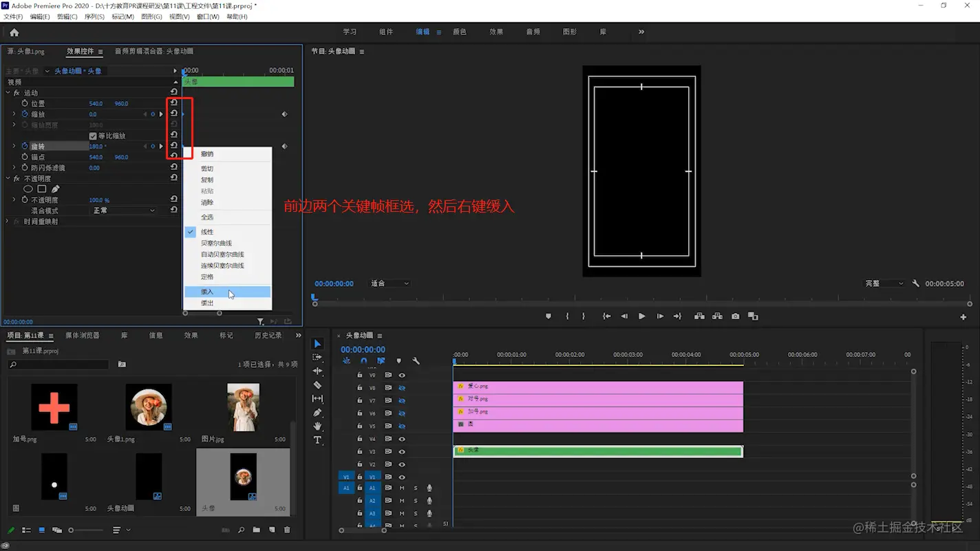Screen dimensions: 980x551
Task: Uncheck the 等比缩放 checkbox
Action: coord(93,136)
